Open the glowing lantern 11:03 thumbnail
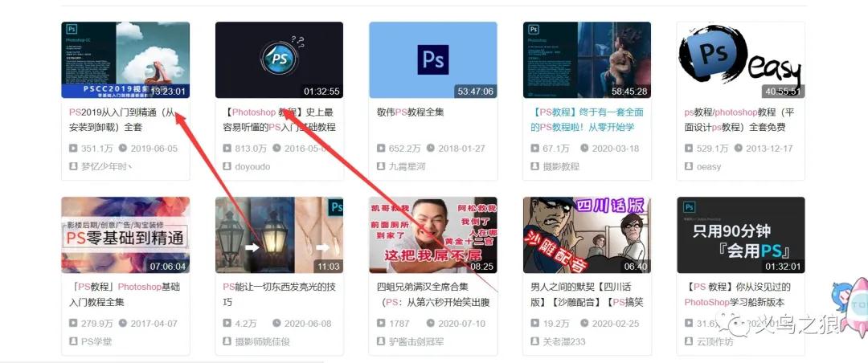Screen dimensions: 868x363 (x=279, y=235)
